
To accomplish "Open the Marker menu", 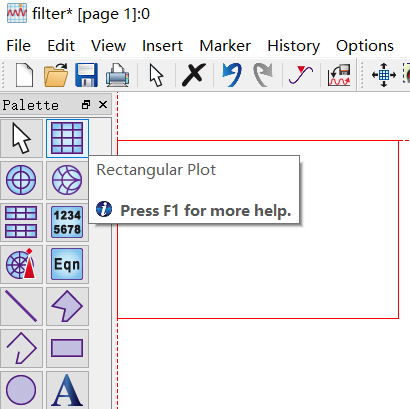I will click(x=225, y=46).
